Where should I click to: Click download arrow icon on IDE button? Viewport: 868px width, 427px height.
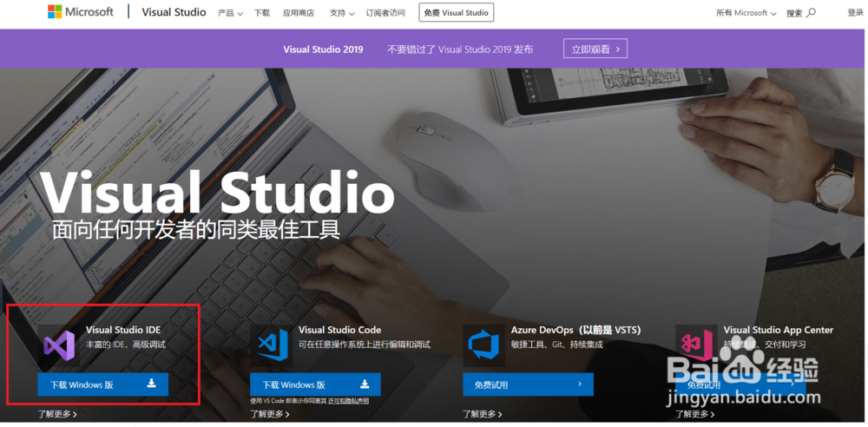(x=152, y=384)
